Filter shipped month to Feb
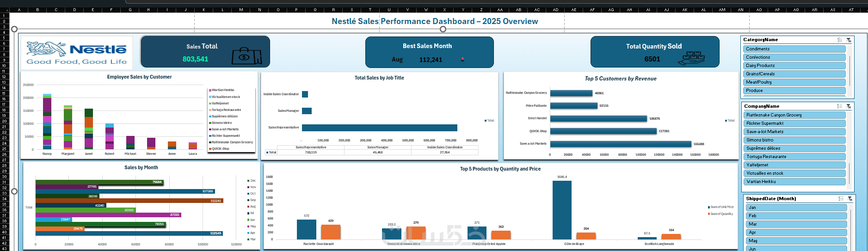868x251 pixels. tap(796, 216)
